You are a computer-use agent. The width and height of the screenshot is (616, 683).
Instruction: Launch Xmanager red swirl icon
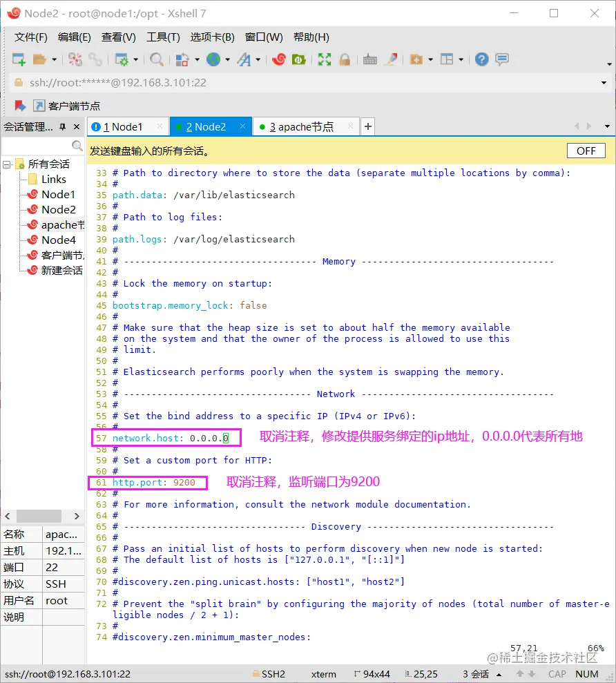click(279, 59)
